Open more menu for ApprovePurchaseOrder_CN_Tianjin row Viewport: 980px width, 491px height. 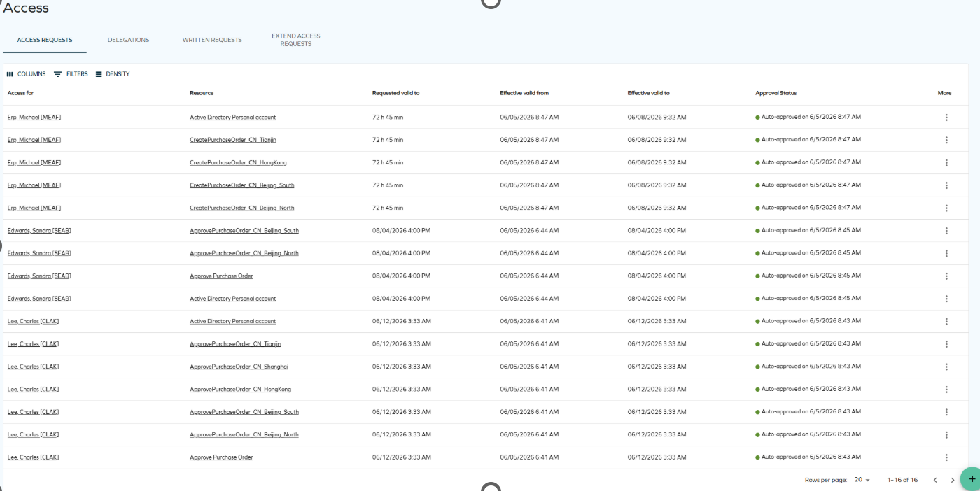[946, 344]
